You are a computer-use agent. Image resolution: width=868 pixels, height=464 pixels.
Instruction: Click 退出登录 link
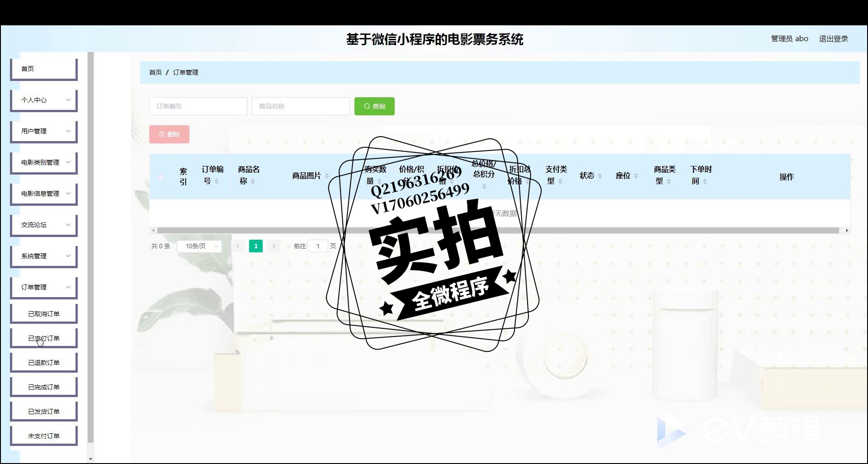tap(833, 39)
